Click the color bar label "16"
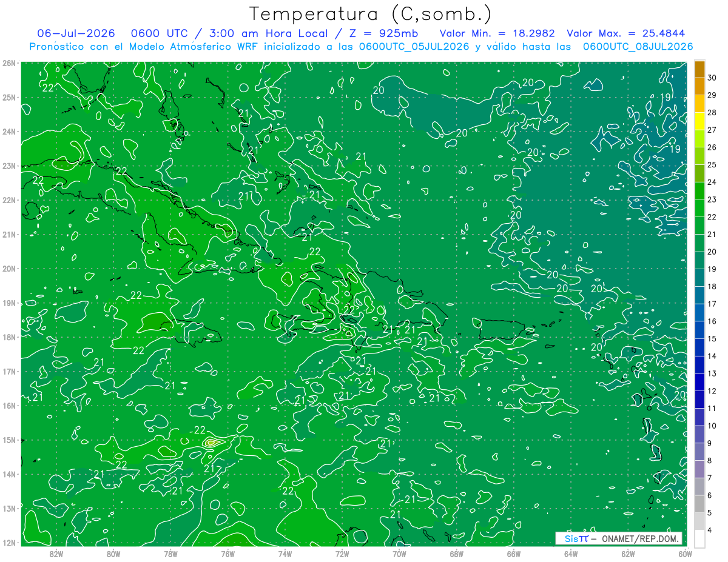728x562 pixels. 712,321
